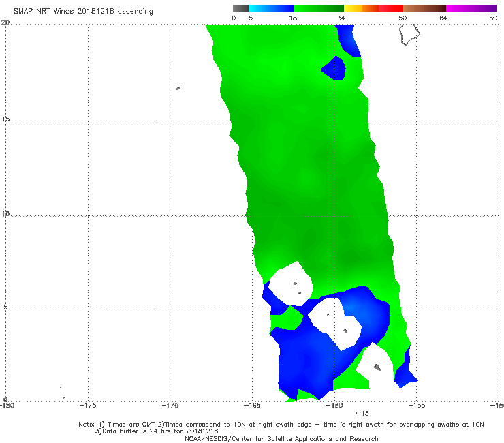Select the gray segment of the wind colorbar

(240, 8)
